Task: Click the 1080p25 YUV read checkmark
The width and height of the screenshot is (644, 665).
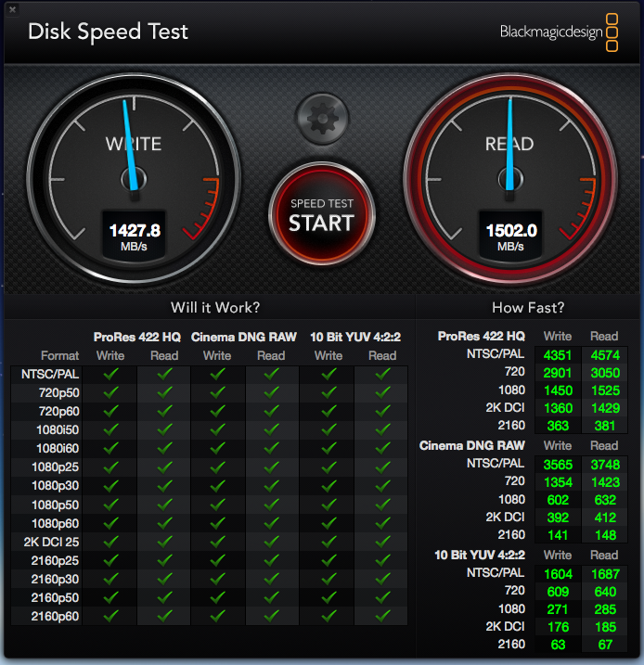Action: 382,467
